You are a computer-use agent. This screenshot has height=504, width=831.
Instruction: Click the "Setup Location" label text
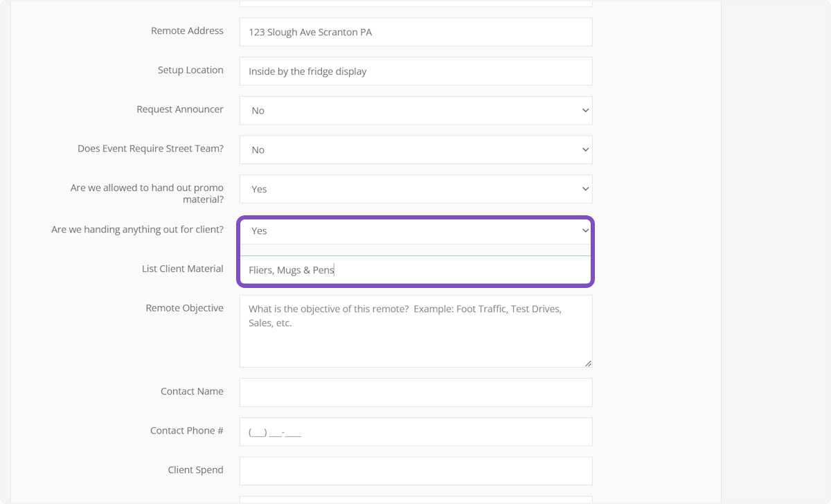pyautogui.click(x=190, y=70)
